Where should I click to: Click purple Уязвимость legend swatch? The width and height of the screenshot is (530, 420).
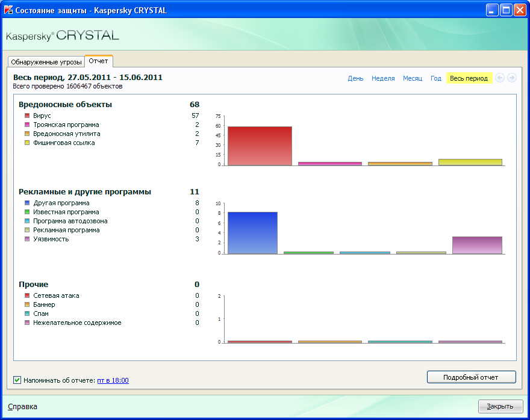point(27,239)
